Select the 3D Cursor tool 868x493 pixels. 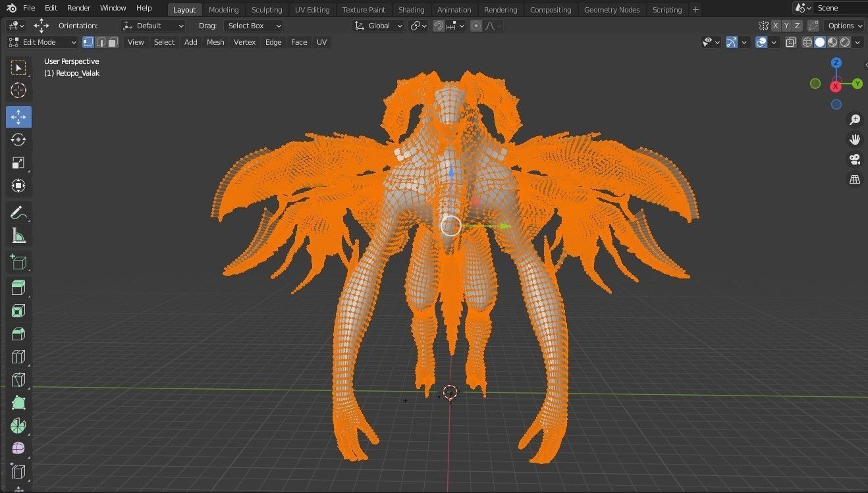click(x=18, y=91)
